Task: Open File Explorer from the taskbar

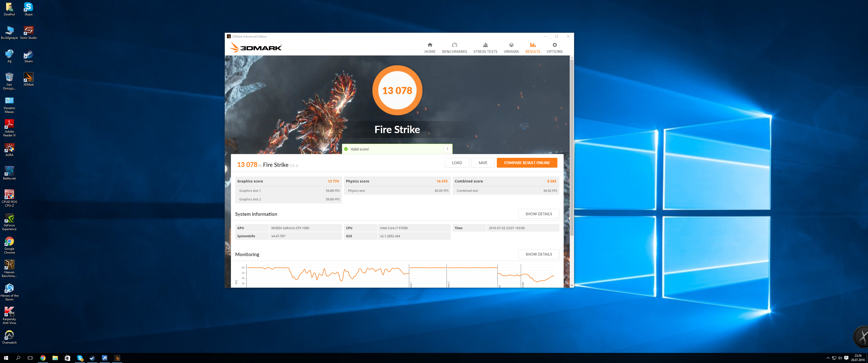Action: (x=55, y=358)
